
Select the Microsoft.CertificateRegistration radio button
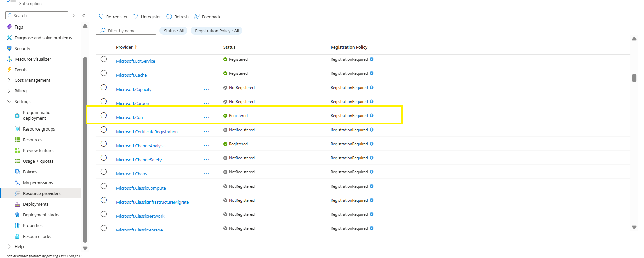coord(104,130)
